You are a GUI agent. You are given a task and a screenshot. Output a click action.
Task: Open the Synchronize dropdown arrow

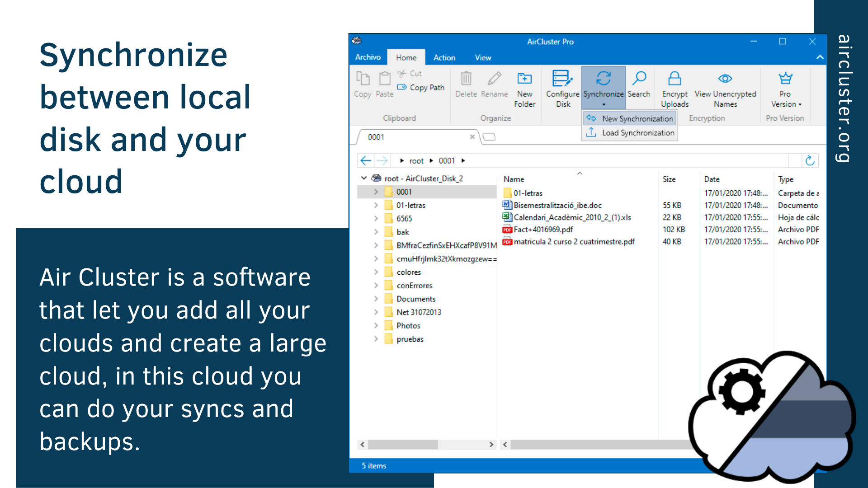(604, 104)
